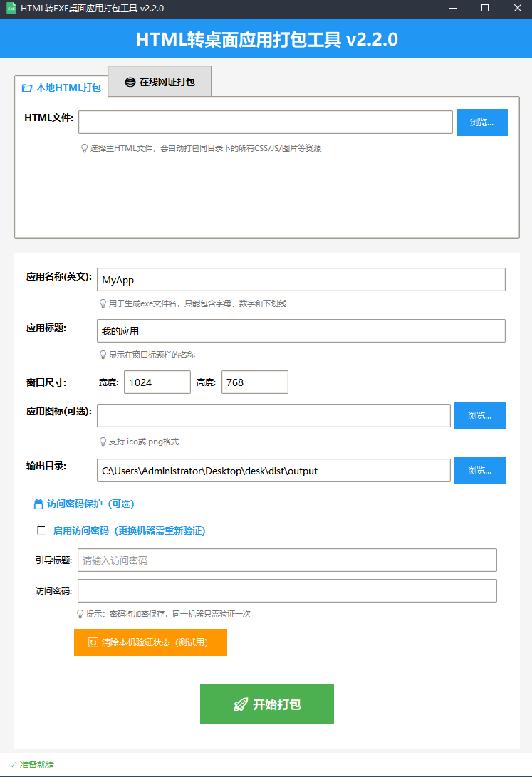The width and height of the screenshot is (532, 777).
Task: Click the 宽度 field showing 1024
Action: click(157, 382)
